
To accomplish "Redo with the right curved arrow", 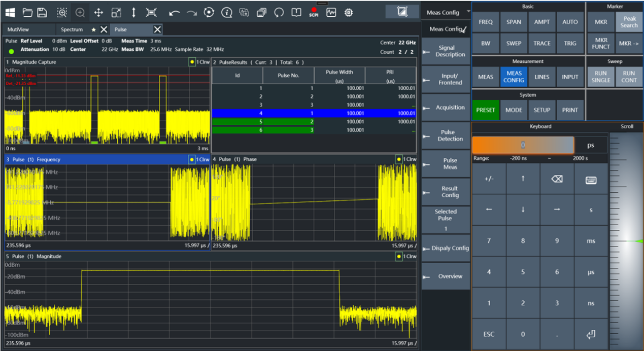I will pos(192,13).
